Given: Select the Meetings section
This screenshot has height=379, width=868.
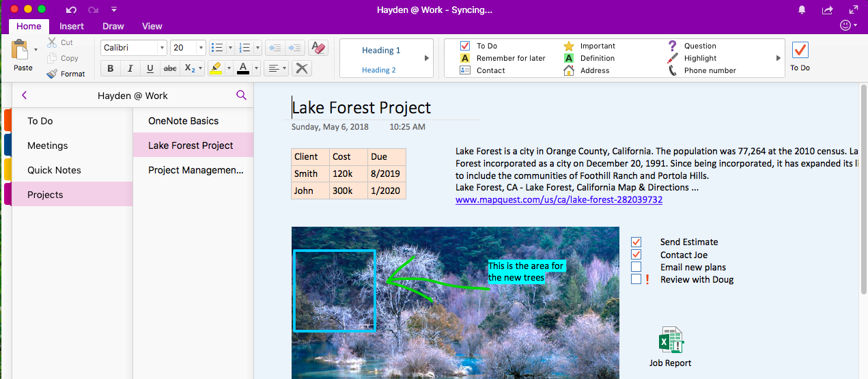Looking at the screenshot, I should click(x=48, y=145).
